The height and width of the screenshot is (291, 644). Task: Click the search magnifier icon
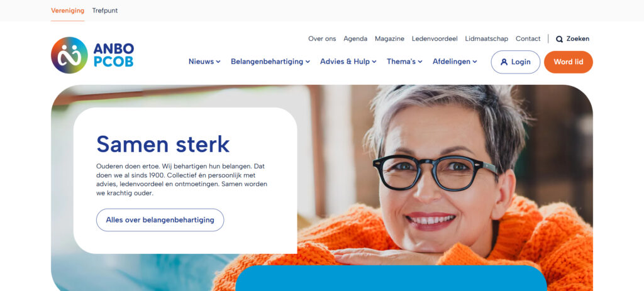[x=559, y=40]
